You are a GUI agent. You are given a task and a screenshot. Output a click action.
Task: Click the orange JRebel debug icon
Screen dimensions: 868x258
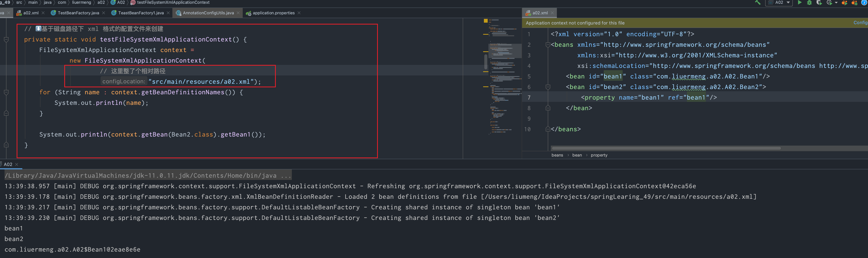(854, 2)
